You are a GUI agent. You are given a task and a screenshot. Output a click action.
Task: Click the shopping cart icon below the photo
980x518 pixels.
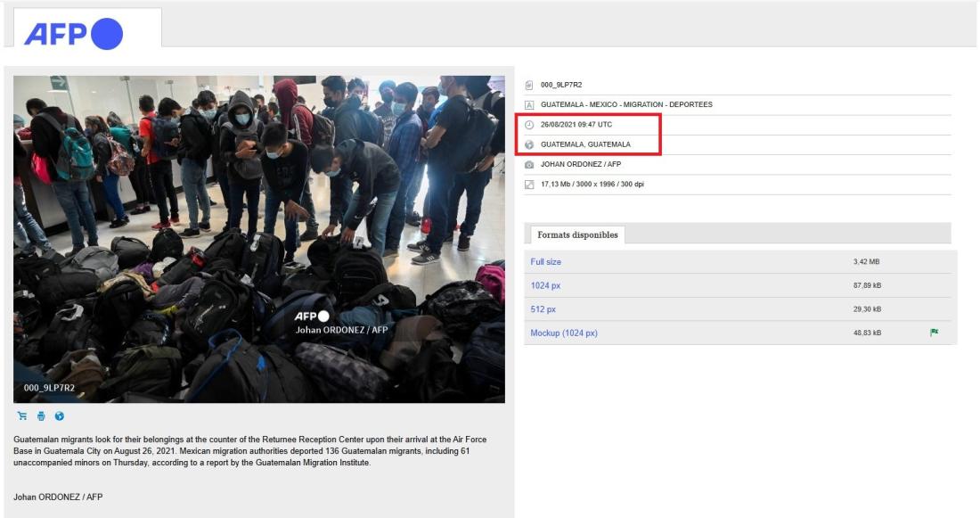(x=21, y=415)
